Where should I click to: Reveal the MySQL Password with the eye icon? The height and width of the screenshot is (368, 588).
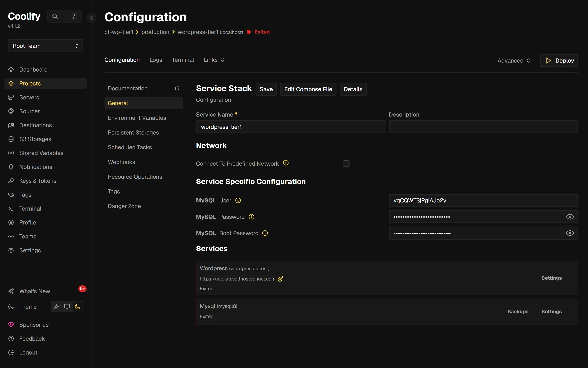tap(570, 217)
